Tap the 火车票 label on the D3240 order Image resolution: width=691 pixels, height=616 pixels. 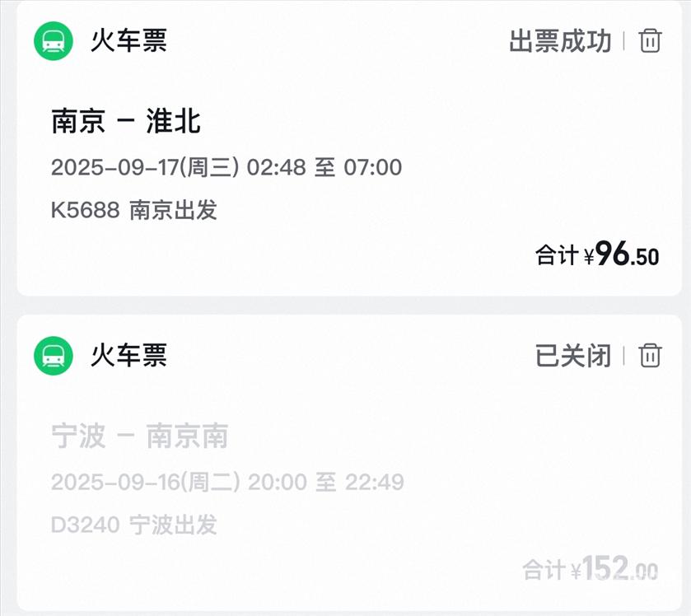click(129, 355)
